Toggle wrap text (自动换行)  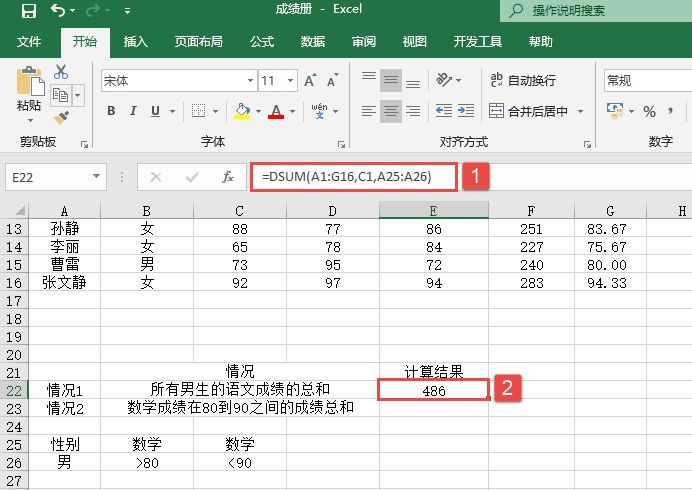522,80
